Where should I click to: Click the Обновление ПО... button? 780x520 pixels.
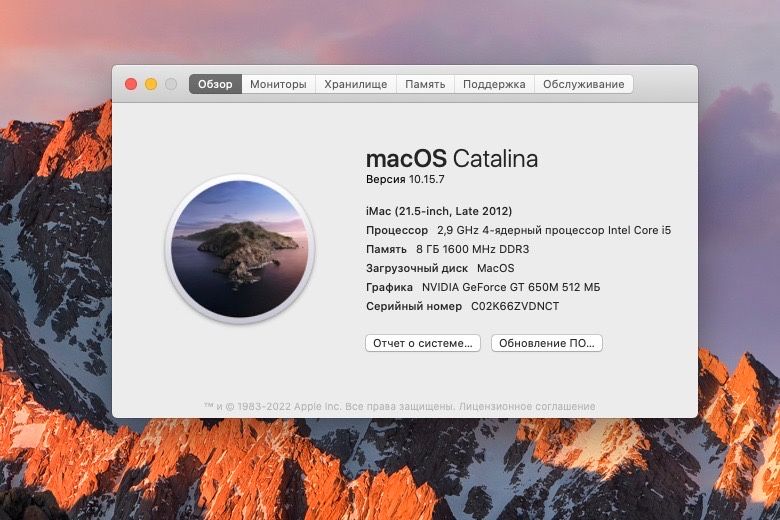pos(547,343)
